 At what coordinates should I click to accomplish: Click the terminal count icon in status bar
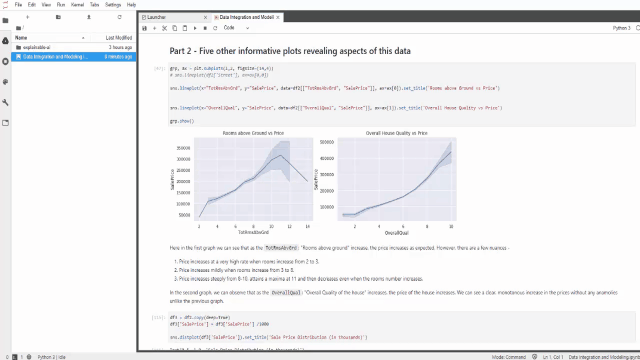click(15, 357)
